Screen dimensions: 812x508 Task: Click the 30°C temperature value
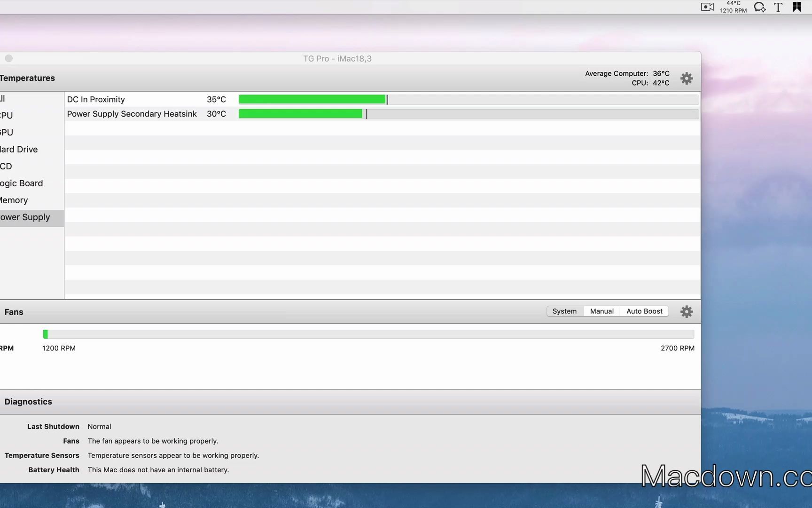[216, 114]
